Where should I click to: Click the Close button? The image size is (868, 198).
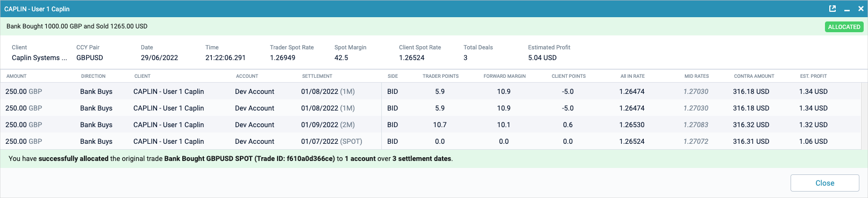(824, 183)
